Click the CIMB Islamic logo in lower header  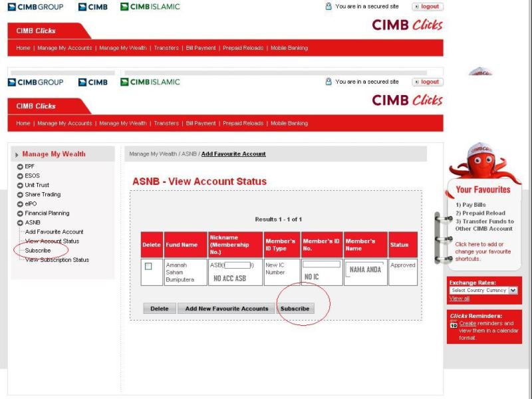click(150, 82)
